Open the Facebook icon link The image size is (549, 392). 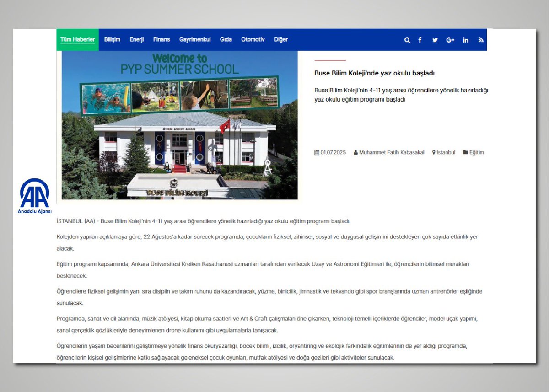[420, 40]
